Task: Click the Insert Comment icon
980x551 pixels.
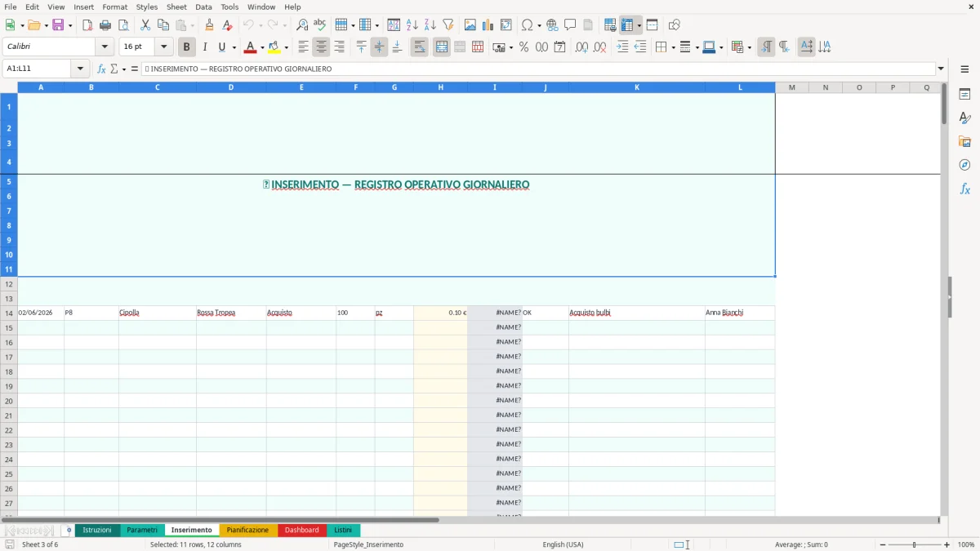Action: [x=570, y=25]
